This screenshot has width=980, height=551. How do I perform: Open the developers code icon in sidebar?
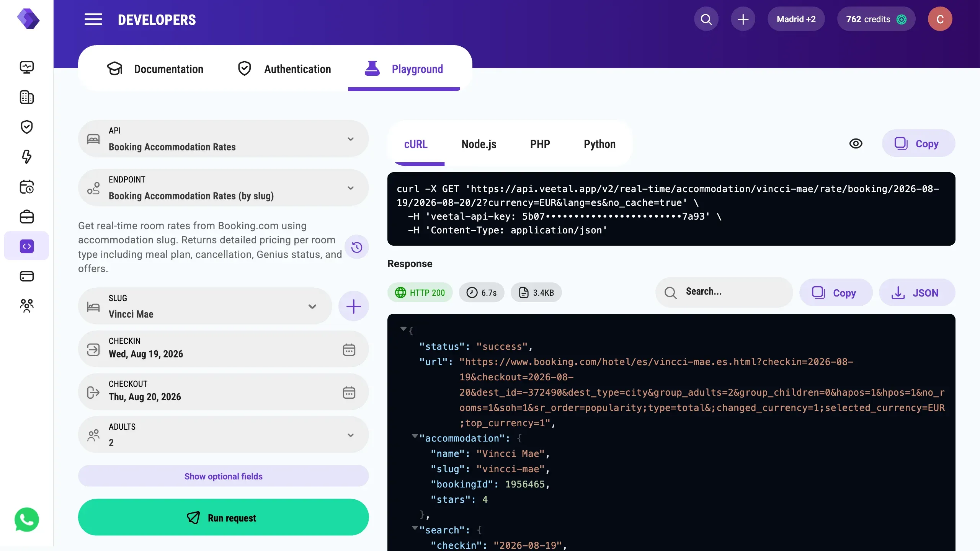click(x=26, y=246)
